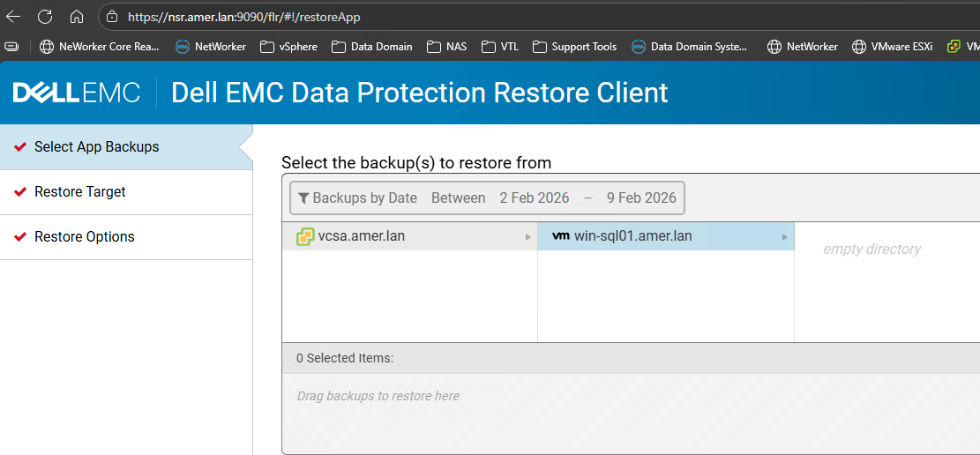Go to the Select App Backups step

(x=97, y=147)
